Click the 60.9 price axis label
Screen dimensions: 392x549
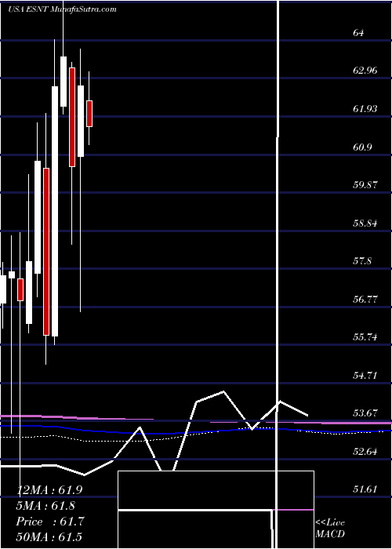click(x=362, y=147)
